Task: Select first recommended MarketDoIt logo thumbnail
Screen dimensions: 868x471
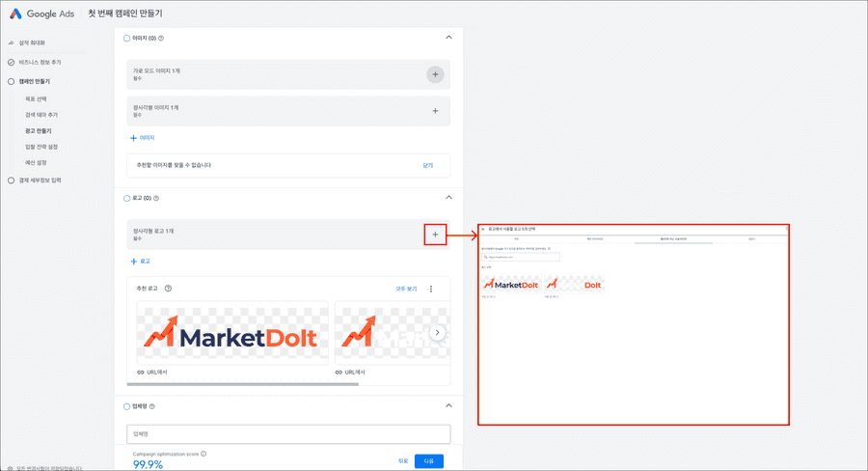Action: pyautogui.click(x=232, y=334)
